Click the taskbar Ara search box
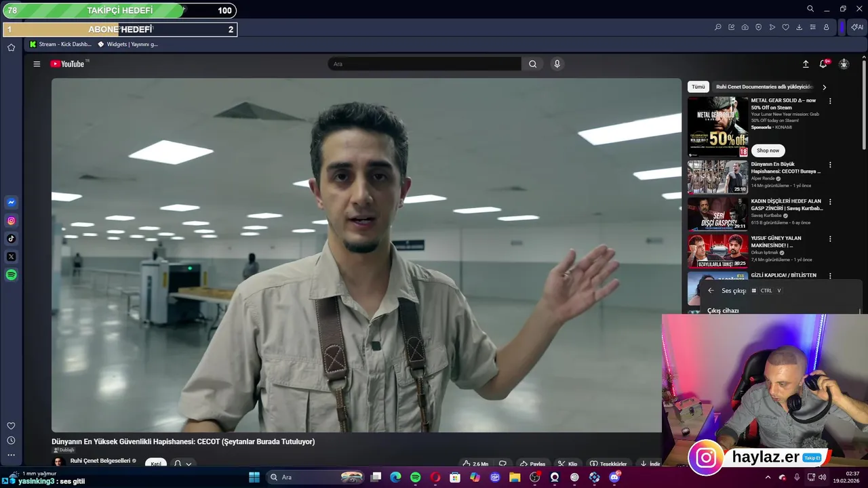Screen dimensions: 868x488 tap(317, 477)
